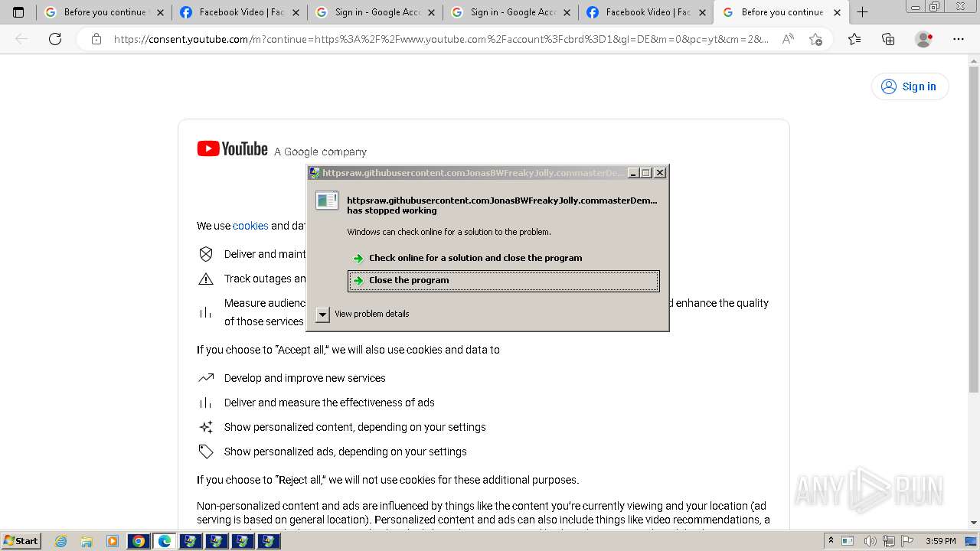Close the first 'Before you continue' tab
This screenshot has height=551, width=980.
tap(160, 12)
